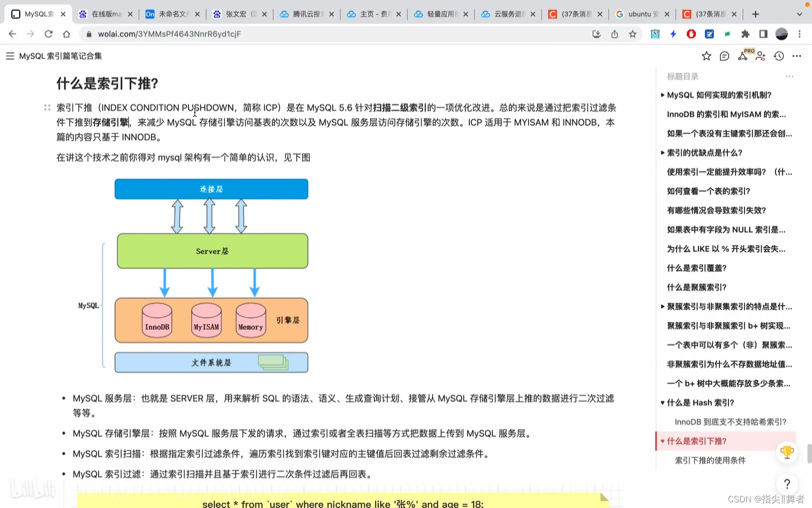Open Chrome's three-dot menu
Viewport: 812px width, 508px height.
(799, 34)
